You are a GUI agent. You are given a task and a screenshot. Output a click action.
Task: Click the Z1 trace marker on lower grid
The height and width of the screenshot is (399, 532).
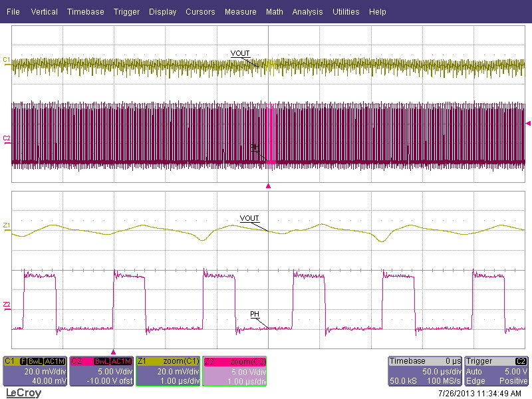tap(6, 226)
